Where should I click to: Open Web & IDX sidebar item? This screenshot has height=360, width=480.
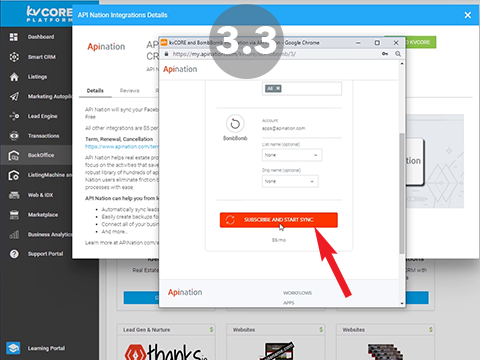pos(40,195)
